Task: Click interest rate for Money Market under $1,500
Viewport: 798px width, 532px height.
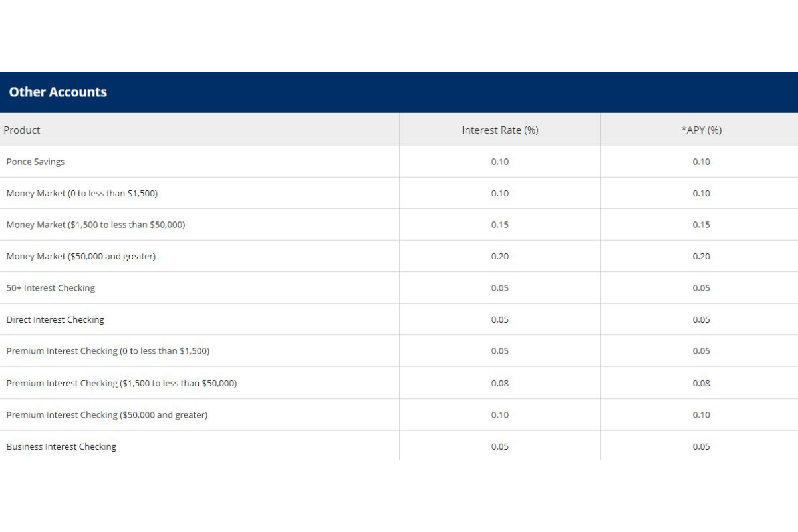Action: click(500, 194)
